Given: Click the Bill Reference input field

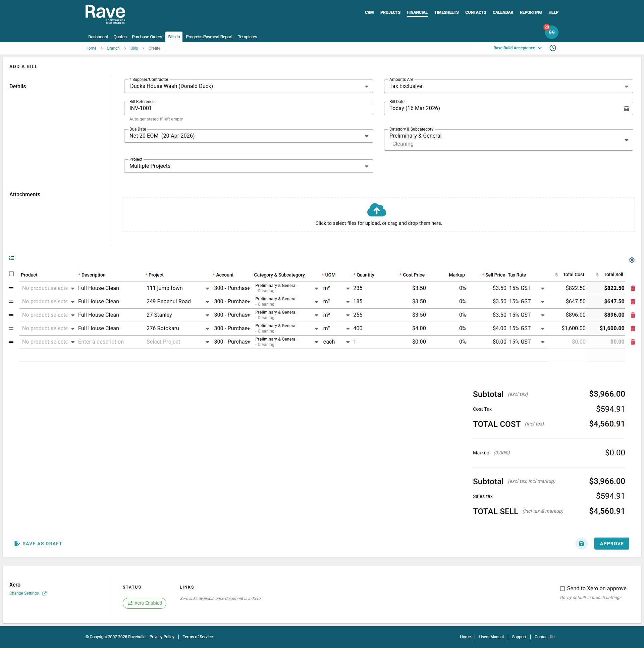Looking at the screenshot, I should click(248, 108).
